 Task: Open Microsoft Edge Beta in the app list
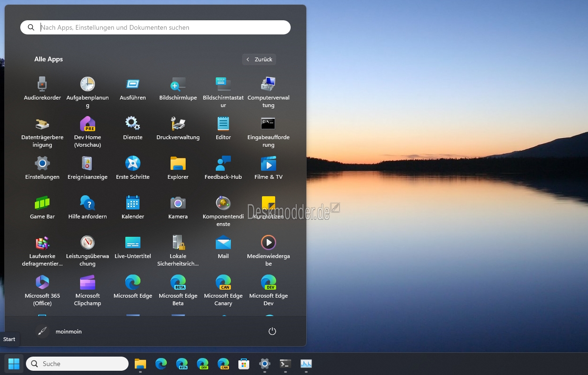click(x=178, y=290)
